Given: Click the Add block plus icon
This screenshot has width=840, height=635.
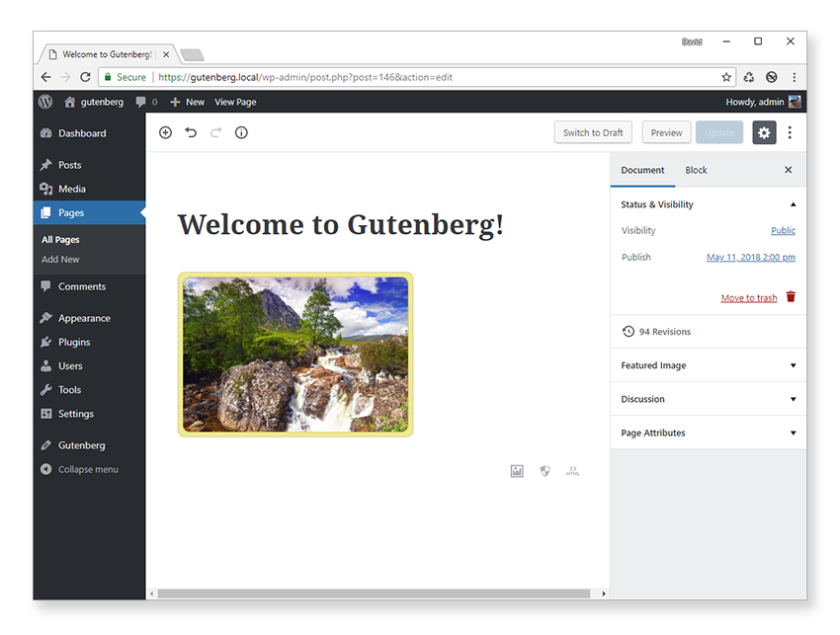Looking at the screenshot, I should coord(166,132).
